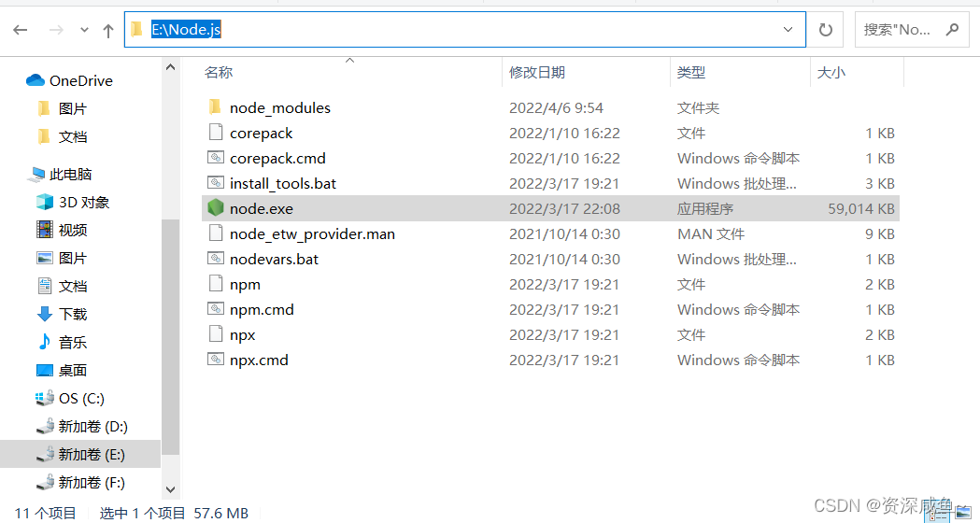
Task: Go up one folder level
Action: pos(108,31)
